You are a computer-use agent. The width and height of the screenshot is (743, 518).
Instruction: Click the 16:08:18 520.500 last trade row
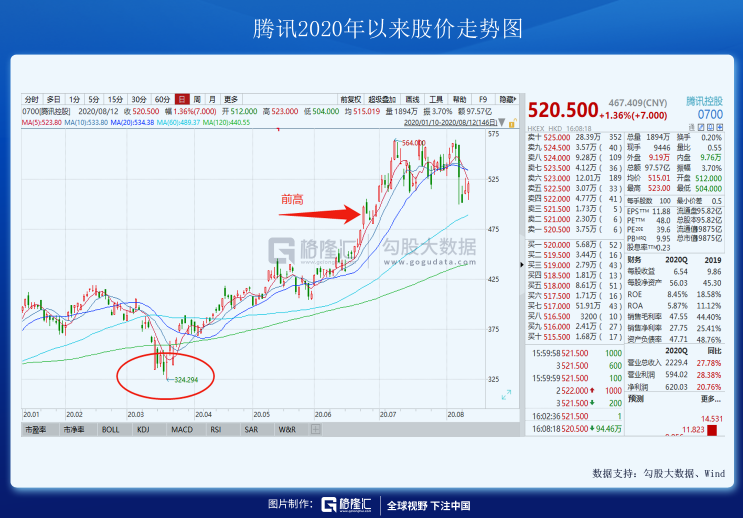(x=577, y=429)
